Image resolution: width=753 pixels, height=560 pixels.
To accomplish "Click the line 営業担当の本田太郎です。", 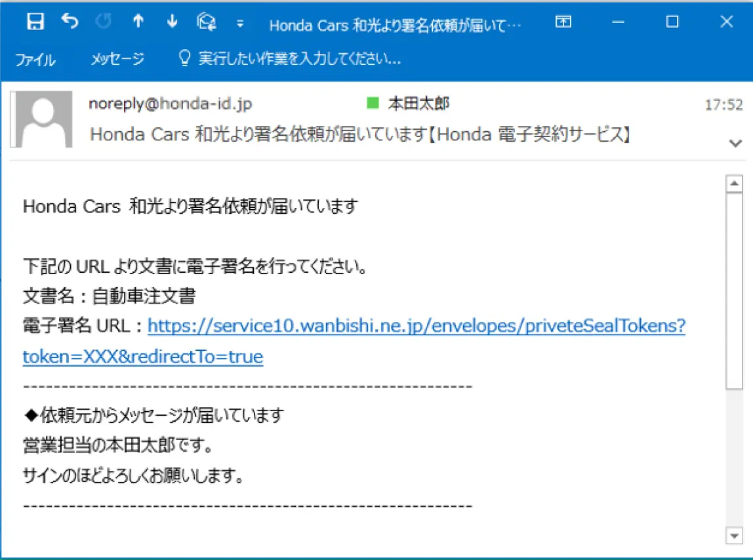I will [118, 445].
